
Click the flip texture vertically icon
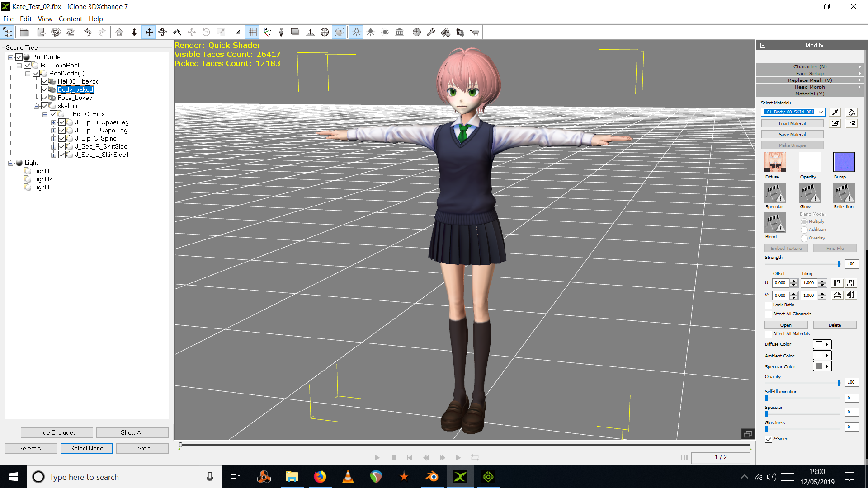click(x=851, y=295)
